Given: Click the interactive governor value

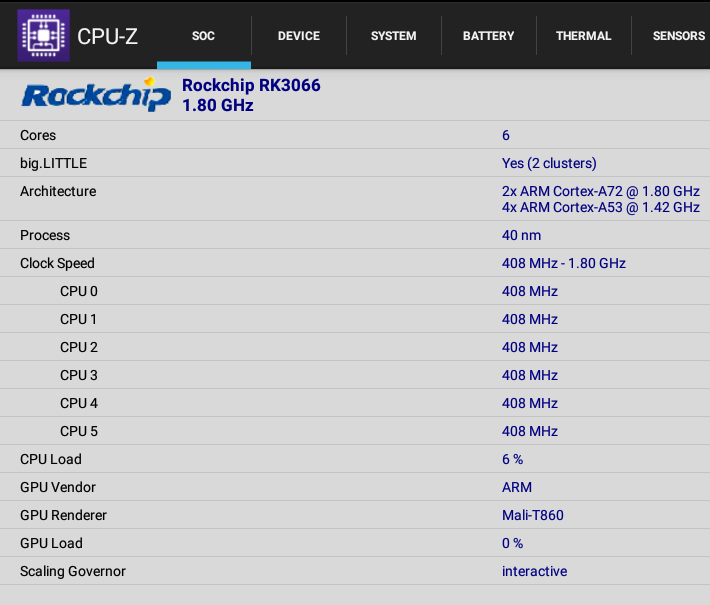Looking at the screenshot, I should [534, 571].
